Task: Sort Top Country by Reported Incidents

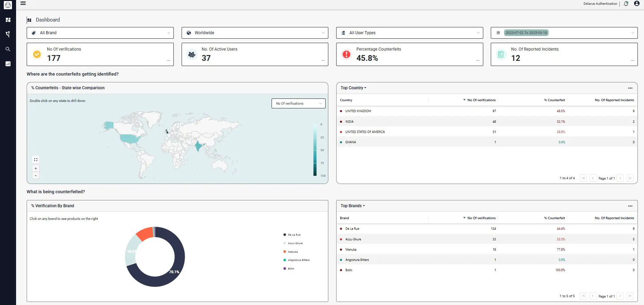Action: [614, 100]
